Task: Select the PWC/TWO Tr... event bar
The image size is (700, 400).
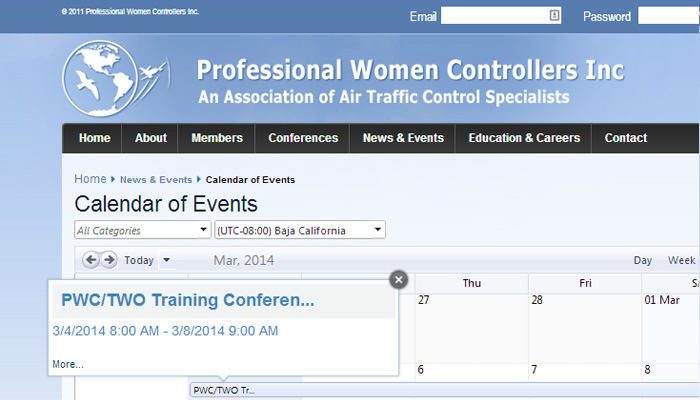Action: point(445,390)
